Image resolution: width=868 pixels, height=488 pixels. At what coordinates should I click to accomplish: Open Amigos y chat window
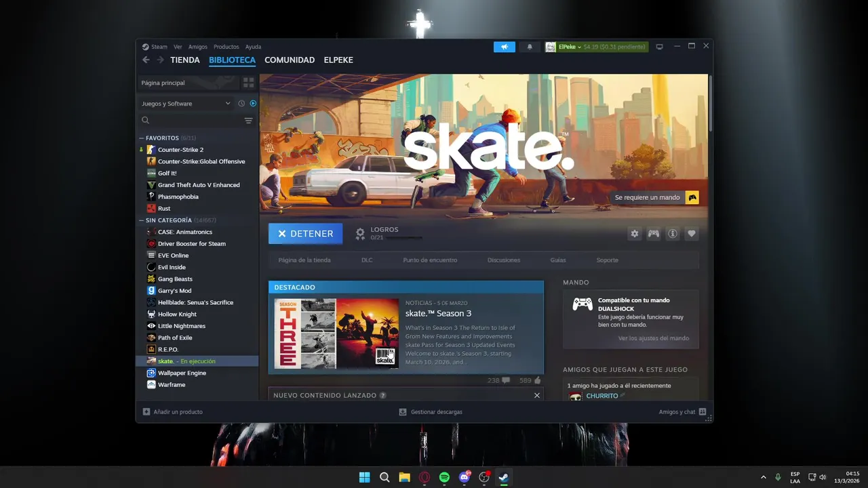click(682, 411)
